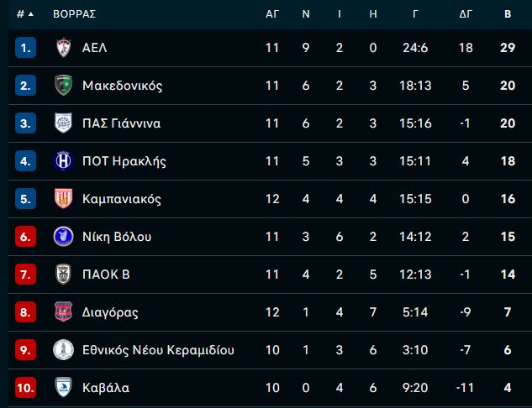Image resolution: width=532 pixels, height=408 pixels.
Task: Click the ΑΕΛ team crest icon
Action: click(x=63, y=48)
